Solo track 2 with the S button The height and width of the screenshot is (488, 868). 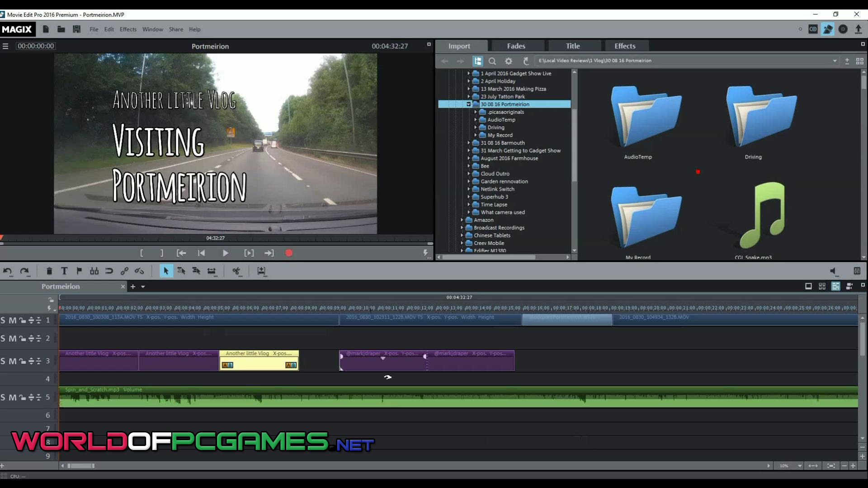3,338
